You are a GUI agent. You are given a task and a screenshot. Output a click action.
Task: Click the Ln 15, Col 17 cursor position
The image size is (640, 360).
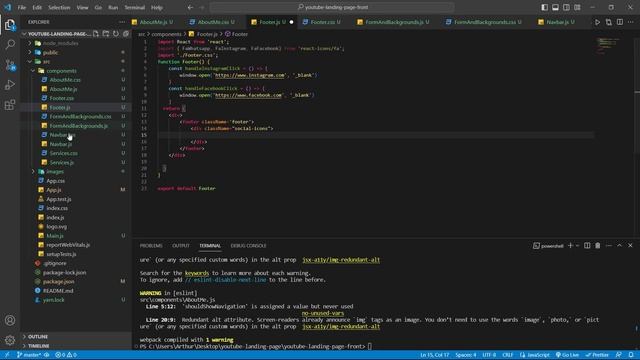(x=434, y=355)
